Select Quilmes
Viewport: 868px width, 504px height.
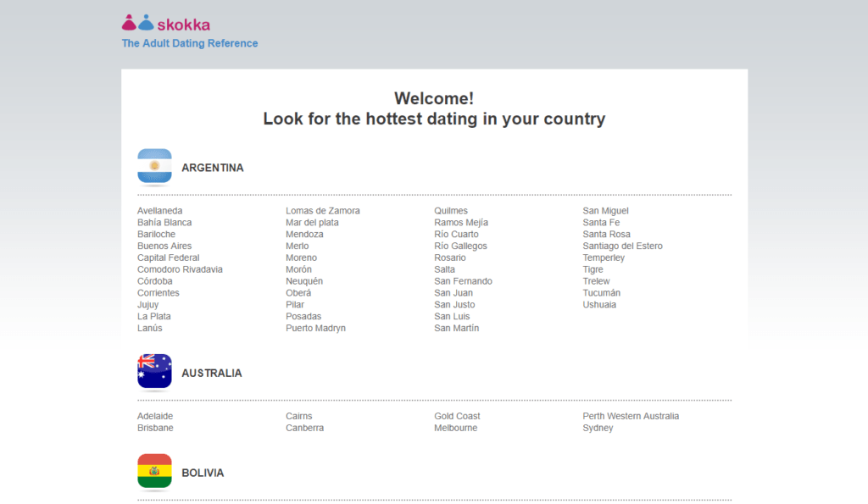451,211
